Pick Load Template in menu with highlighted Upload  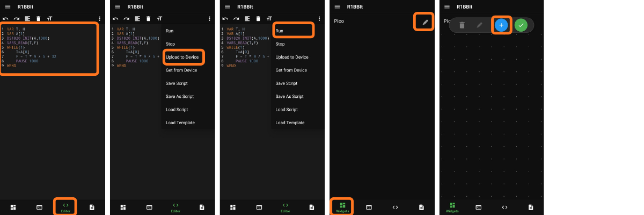click(180, 123)
